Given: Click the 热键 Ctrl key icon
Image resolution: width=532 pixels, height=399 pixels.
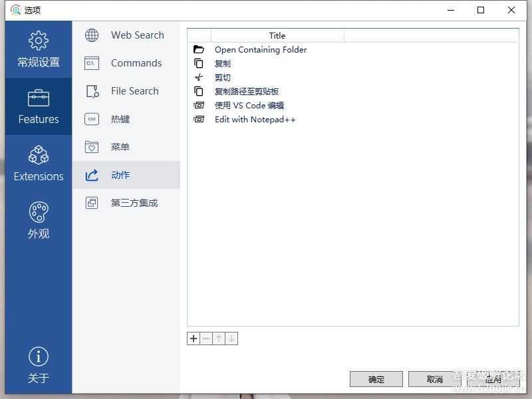Looking at the screenshot, I should 92,119.
